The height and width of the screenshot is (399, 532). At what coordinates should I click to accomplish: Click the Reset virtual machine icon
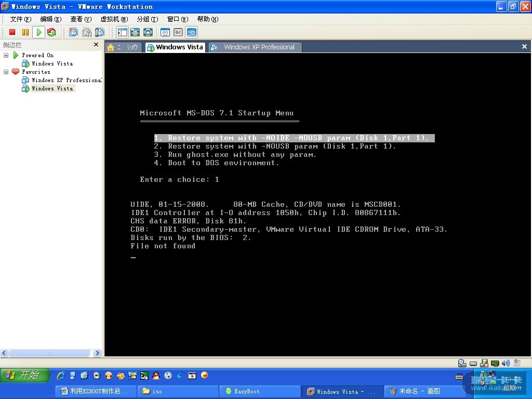click(x=51, y=32)
